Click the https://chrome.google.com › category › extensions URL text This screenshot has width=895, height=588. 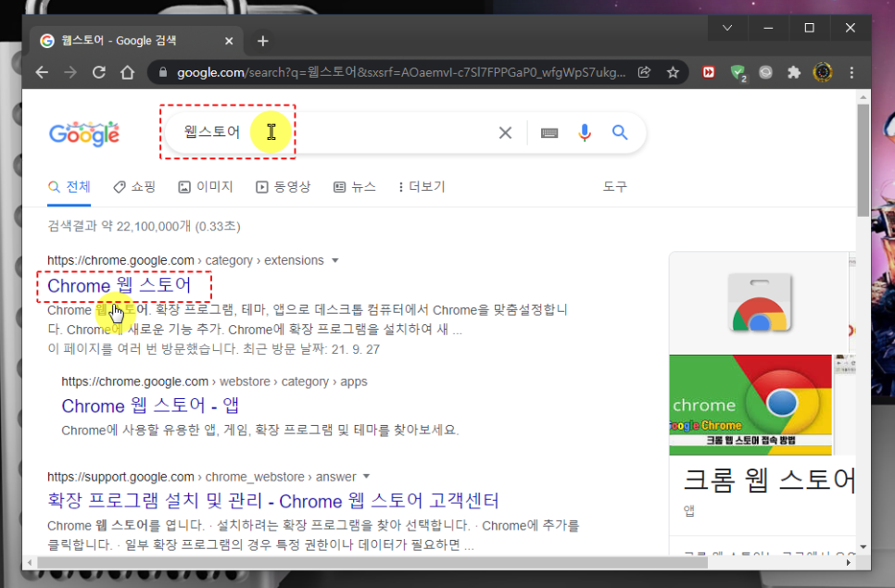tap(185, 260)
